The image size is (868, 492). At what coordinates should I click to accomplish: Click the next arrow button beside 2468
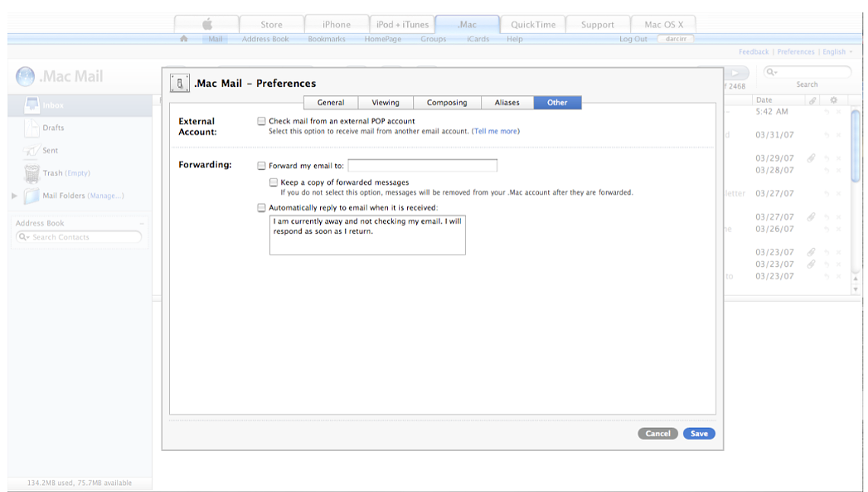[735, 73]
